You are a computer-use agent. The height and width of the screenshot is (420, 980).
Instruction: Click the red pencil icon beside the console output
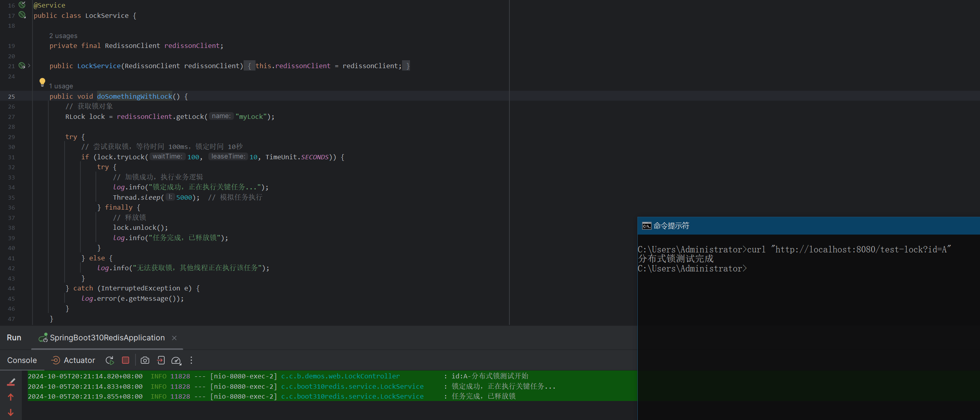coord(11,382)
